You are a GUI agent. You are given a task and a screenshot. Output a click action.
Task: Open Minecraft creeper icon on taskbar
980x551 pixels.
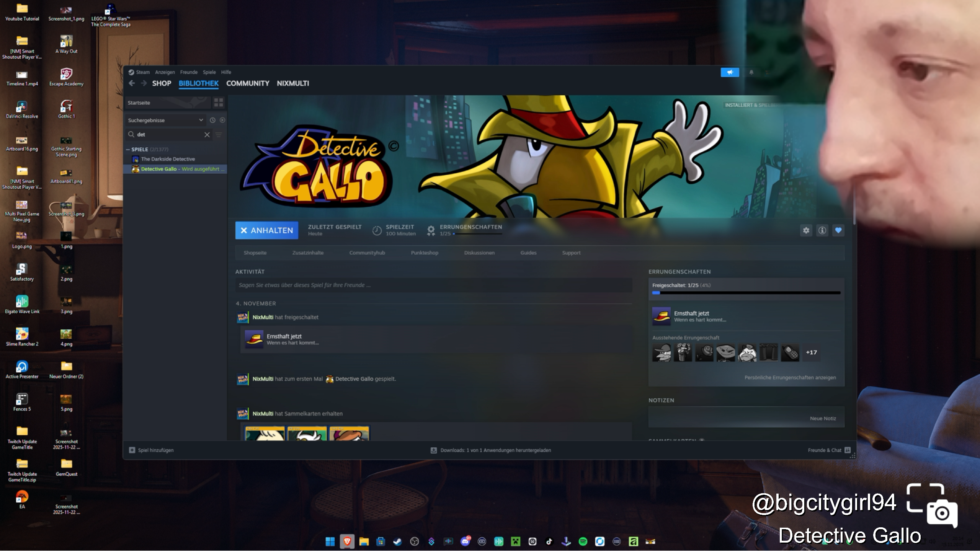coord(516,541)
